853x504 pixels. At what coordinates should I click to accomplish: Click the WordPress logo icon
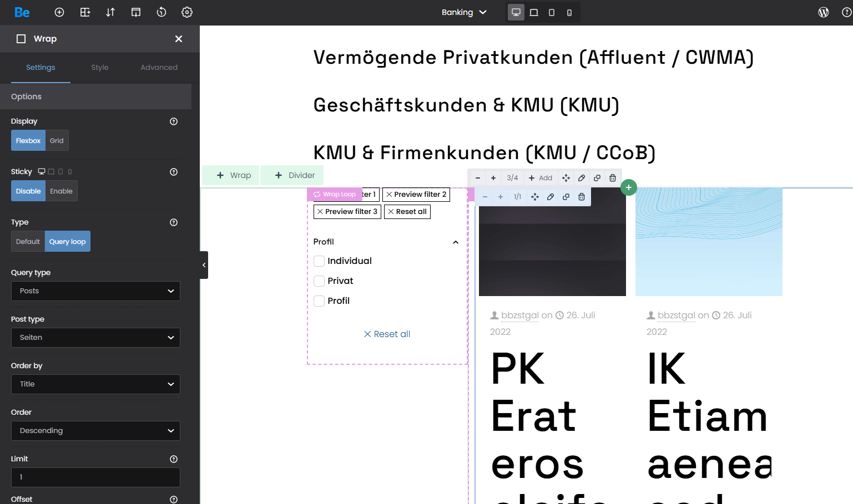click(x=824, y=12)
